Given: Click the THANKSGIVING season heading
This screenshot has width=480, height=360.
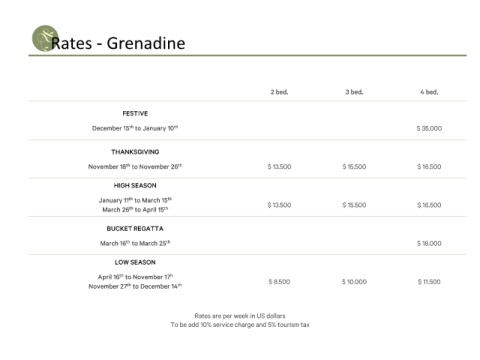Looking at the screenshot, I should click(135, 152).
